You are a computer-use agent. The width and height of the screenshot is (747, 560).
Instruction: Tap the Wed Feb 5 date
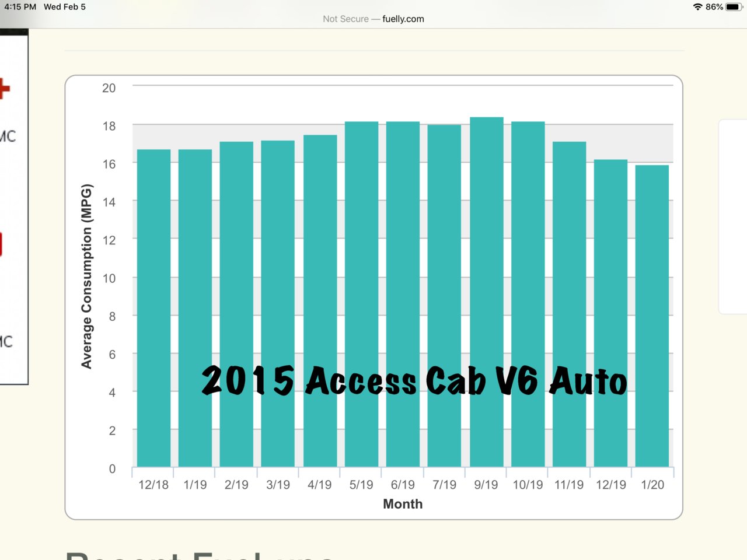[65, 7]
